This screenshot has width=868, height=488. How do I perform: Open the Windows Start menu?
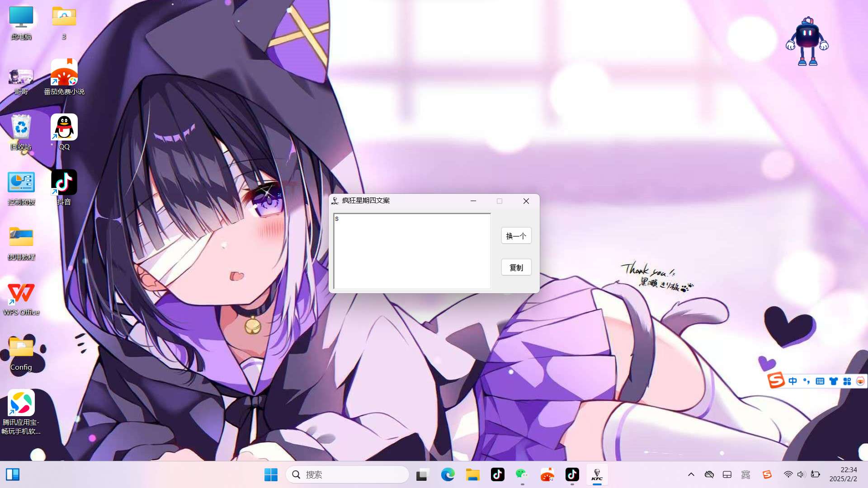pyautogui.click(x=271, y=474)
